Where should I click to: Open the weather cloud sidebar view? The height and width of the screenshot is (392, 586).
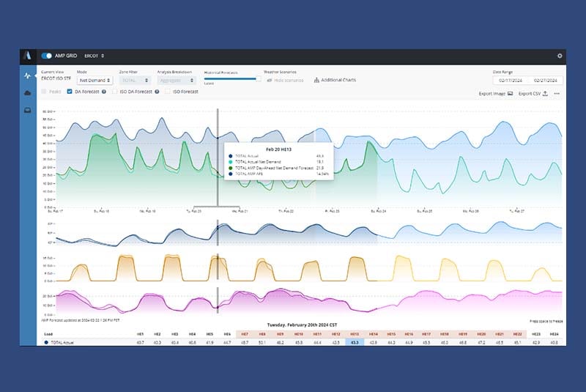pos(28,93)
